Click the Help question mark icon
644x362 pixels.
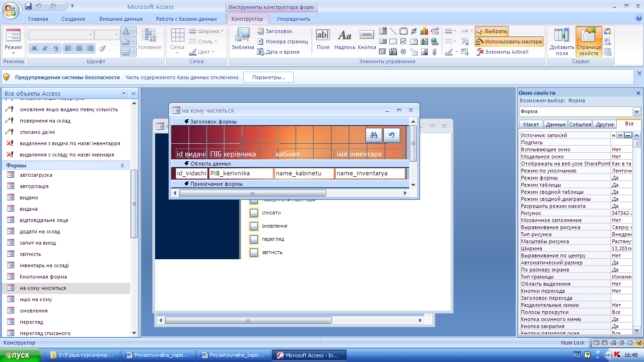[638, 18]
